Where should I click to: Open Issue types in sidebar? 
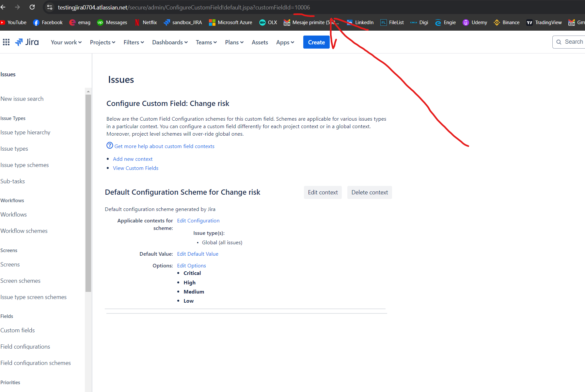(x=14, y=149)
